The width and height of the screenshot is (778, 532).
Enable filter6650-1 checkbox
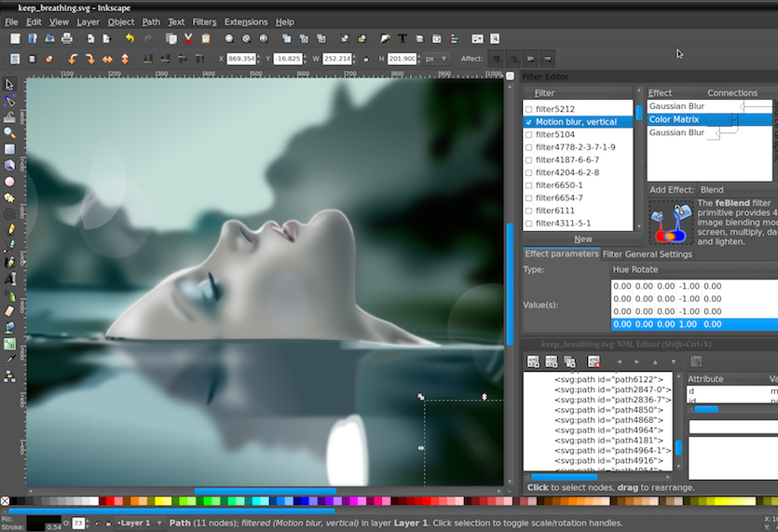528,185
